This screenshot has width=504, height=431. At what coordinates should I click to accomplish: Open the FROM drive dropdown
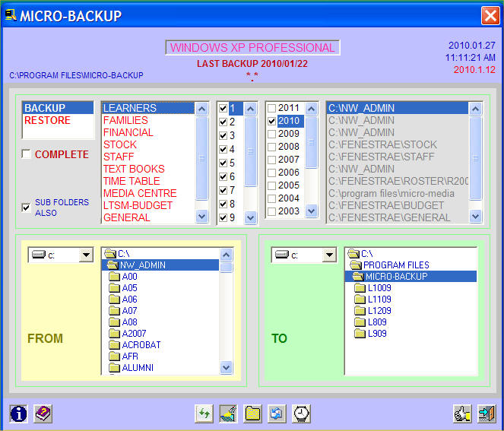point(85,255)
